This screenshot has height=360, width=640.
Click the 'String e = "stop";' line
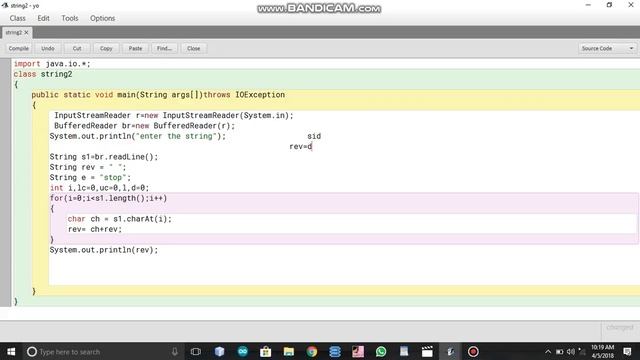coord(90,178)
